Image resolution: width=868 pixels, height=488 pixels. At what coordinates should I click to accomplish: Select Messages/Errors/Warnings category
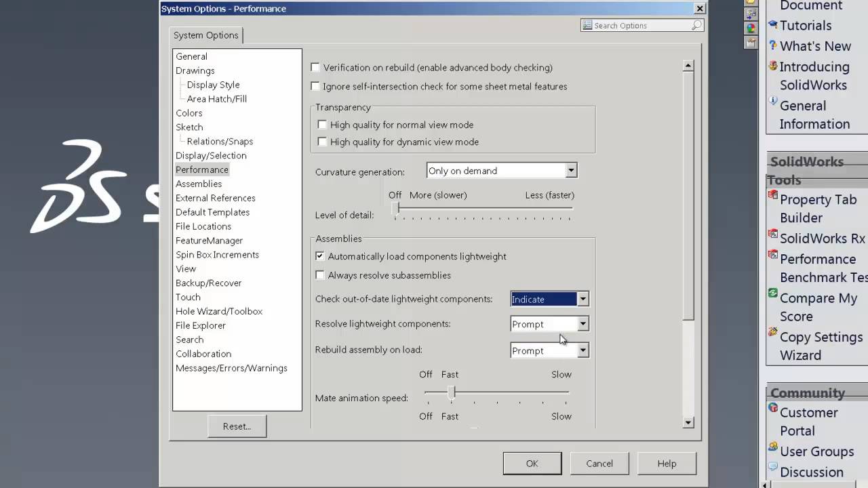pyautogui.click(x=231, y=368)
